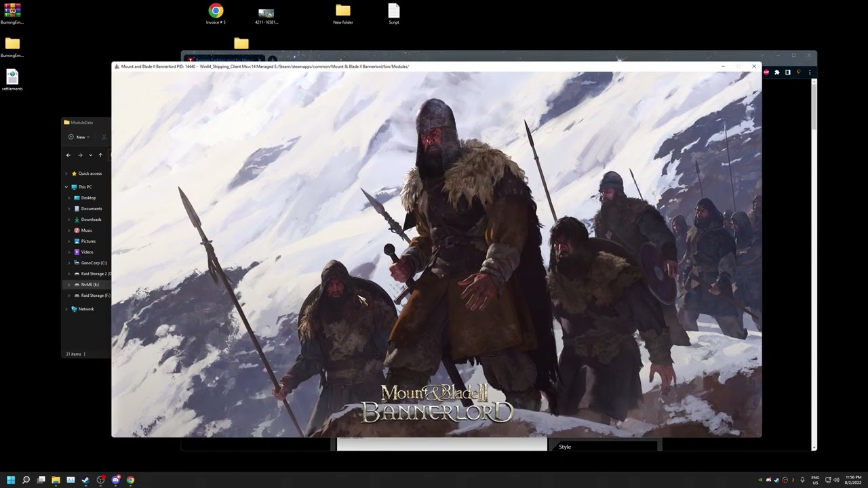Select Music in the Explorer tree
The image size is (868, 488).
(83, 230)
